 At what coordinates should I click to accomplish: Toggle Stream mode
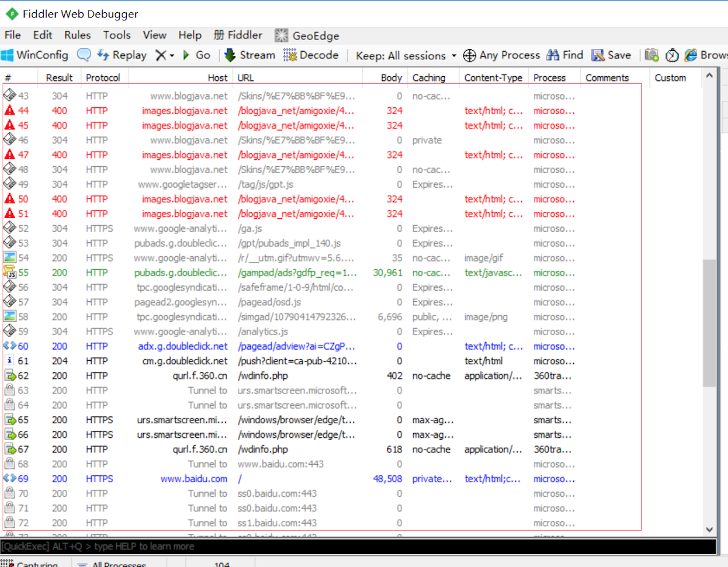tap(250, 55)
